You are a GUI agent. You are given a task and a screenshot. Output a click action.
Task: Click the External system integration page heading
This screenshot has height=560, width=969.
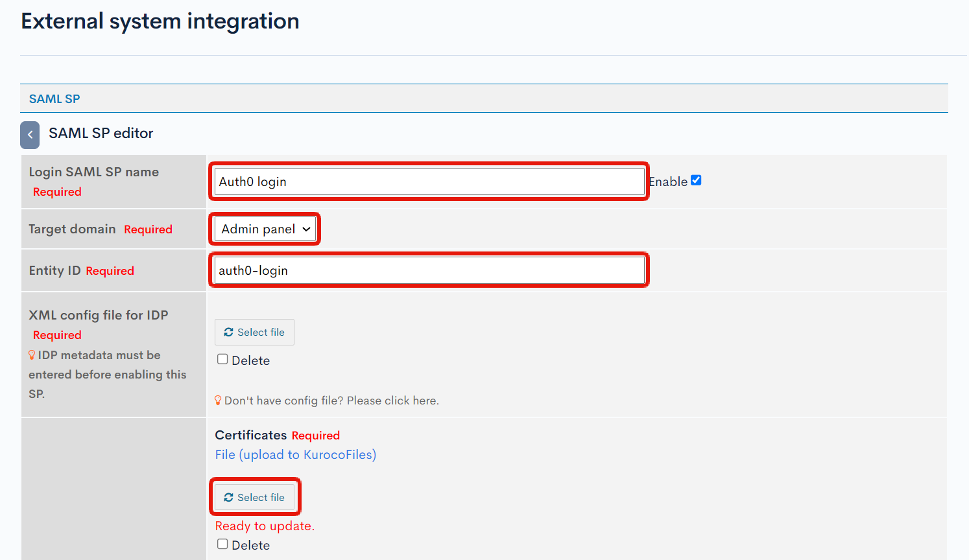pos(160,21)
